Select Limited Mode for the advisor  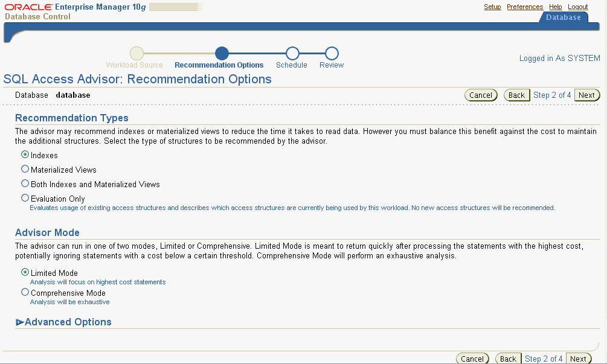click(x=25, y=273)
